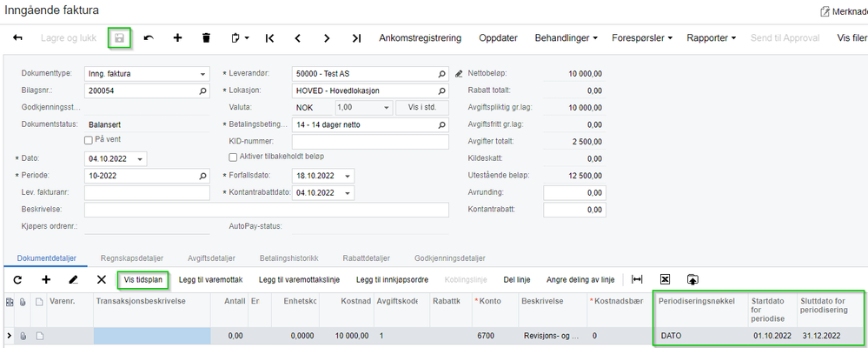
Task: Go to last record icon
Action: [356, 37]
